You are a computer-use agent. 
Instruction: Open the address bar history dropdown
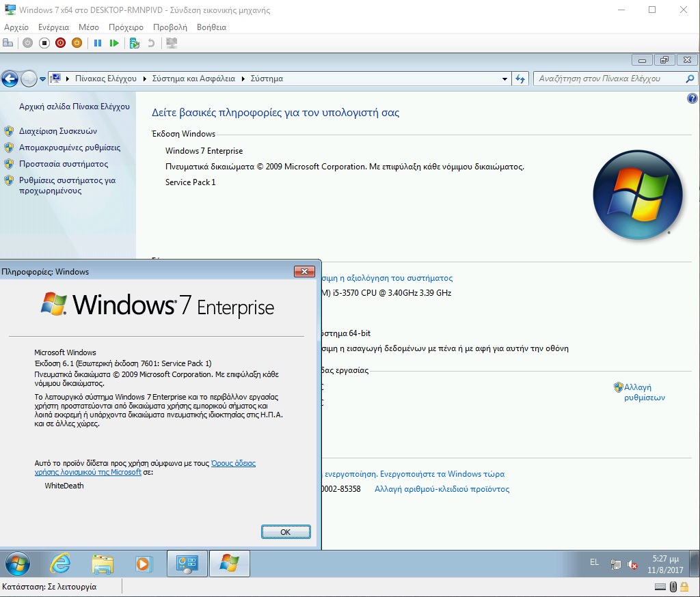pos(504,79)
